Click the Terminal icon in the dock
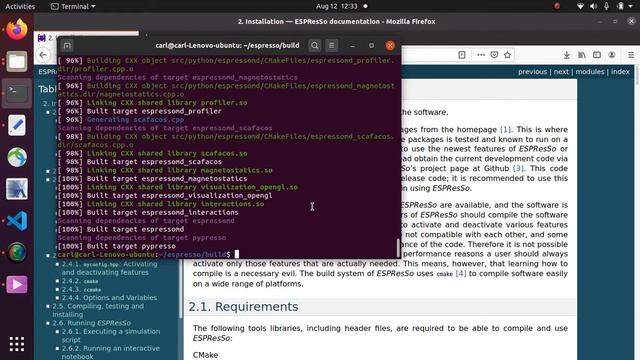Image resolution: width=640 pixels, height=360 pixels. coord(17,93)
